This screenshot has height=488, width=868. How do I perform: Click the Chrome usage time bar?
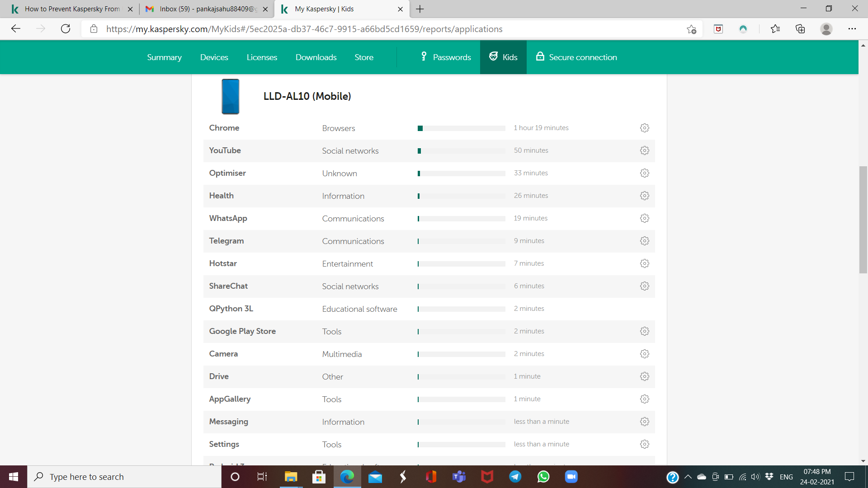[461, 128]
